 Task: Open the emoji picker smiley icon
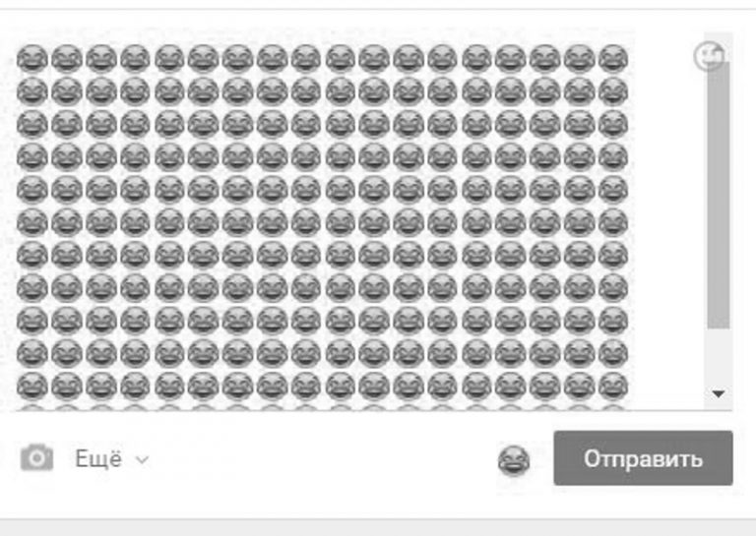pos(709,56)
